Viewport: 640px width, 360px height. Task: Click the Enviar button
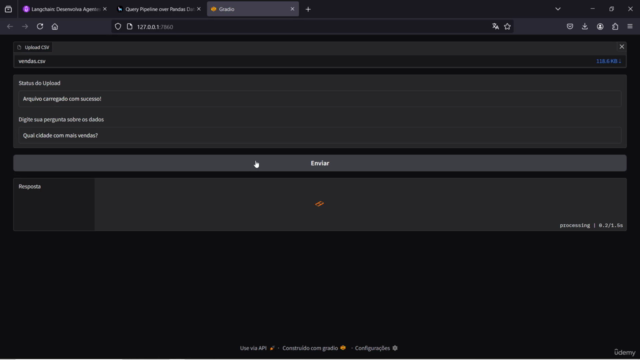pyautogui.click(x=320, y=163)
